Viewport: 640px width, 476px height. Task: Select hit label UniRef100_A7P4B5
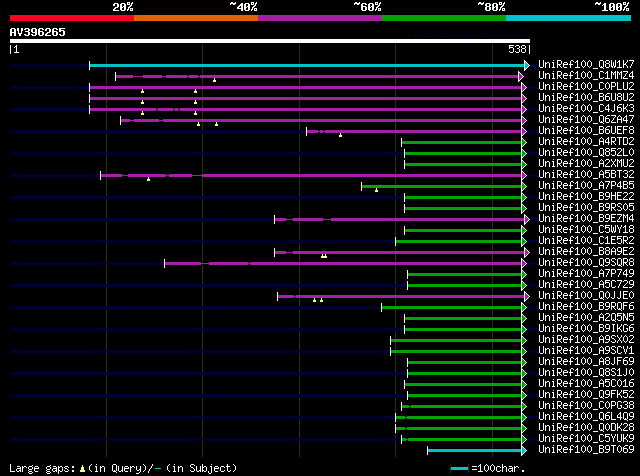pyautogui.click(x=586, y=186)
